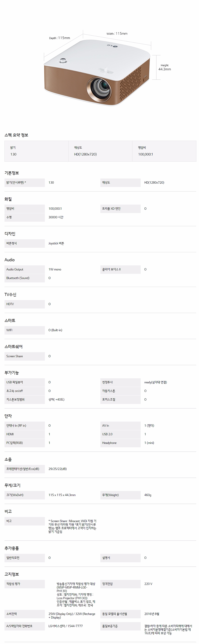Viewport: 199px width, 644px height.
Task: Click the Screen Share spec label
Action: (x=15, y=356)
